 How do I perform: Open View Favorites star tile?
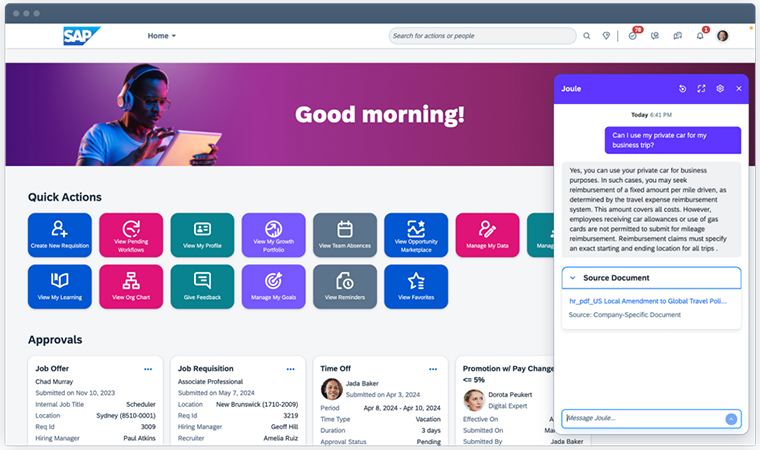point(416,286)
